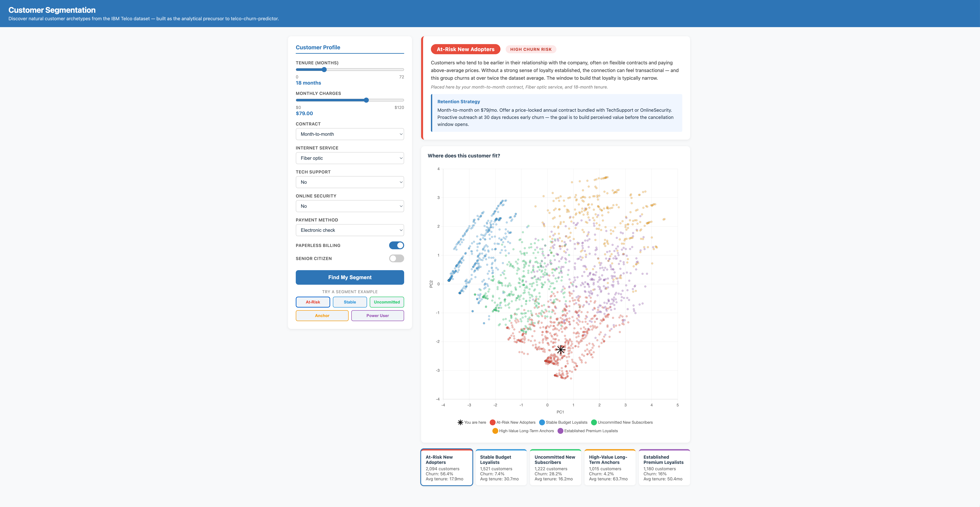Click the 'TRY A SEGMENT EXAMPLE' label
The image size is (980, 507).
[x=350, y=292]
